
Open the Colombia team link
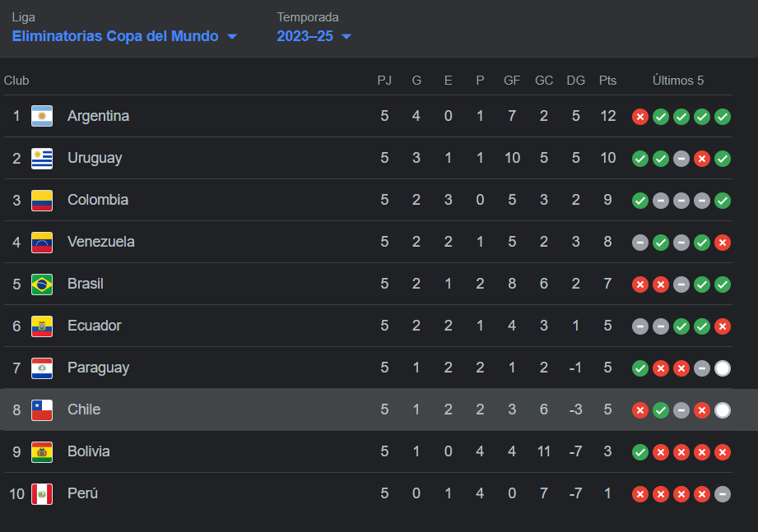[x=98, y=200]
